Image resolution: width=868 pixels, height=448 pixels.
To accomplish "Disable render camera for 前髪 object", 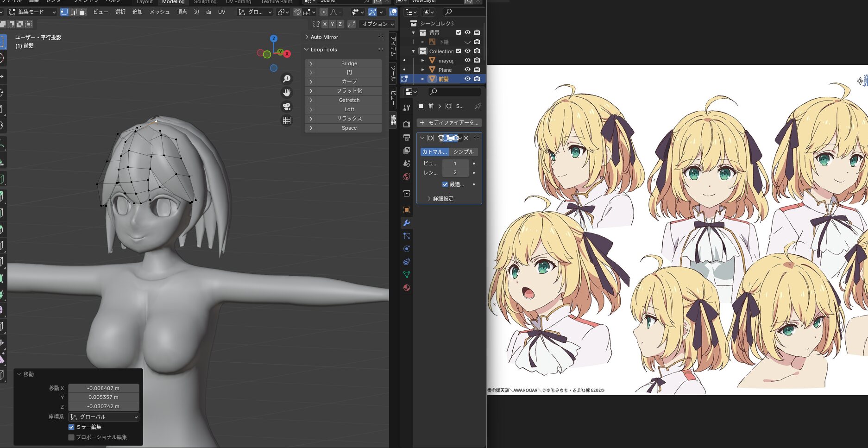I will pos(477,79).
